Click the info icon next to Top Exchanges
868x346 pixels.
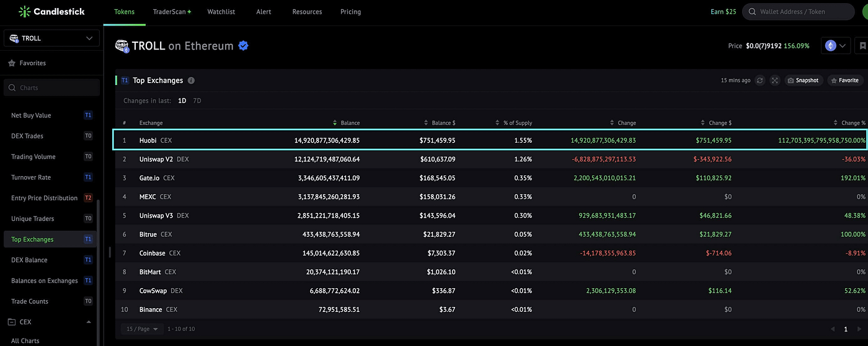point(191,81)
